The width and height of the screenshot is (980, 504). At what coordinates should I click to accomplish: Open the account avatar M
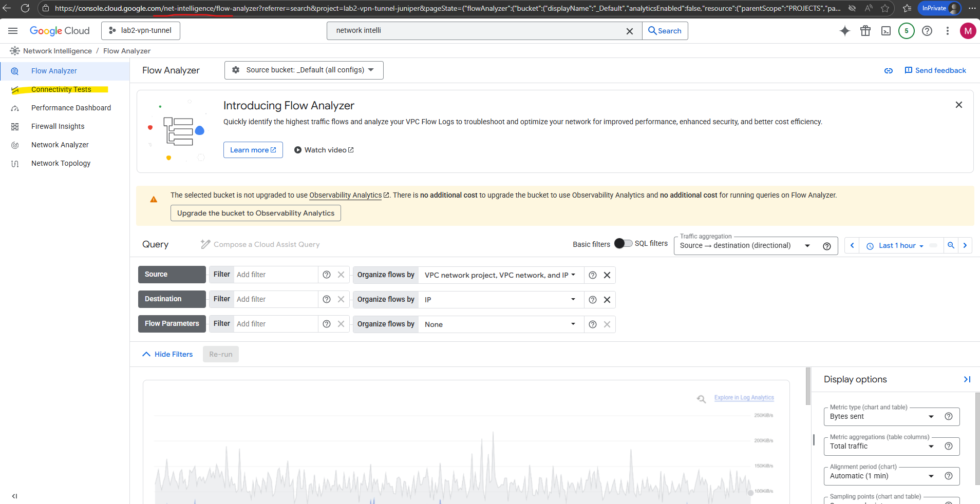pyautogui.click(x=968, y=31)
